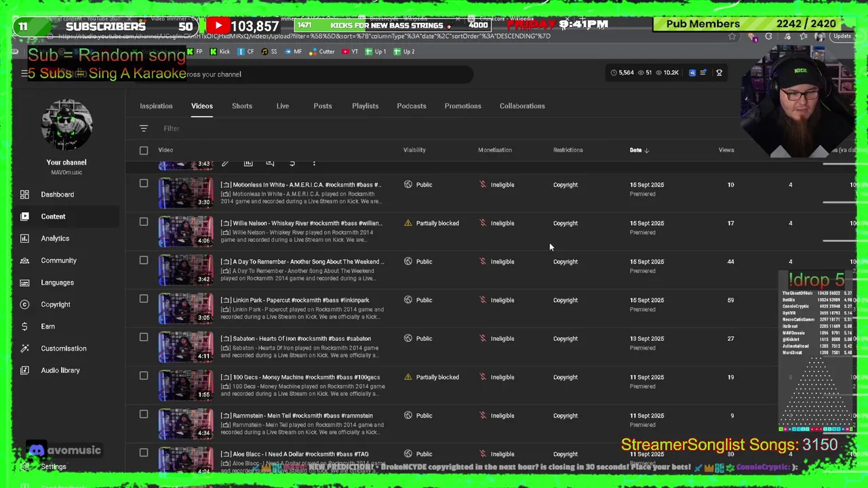The image size is (868, 488).
Task: Click the trophy icon in top bar
Action: coord(719,73)
